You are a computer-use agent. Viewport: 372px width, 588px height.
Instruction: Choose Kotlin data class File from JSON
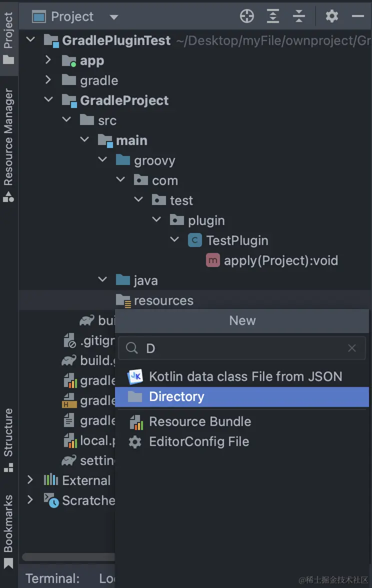pyautogui.click(x=245, y=376)
